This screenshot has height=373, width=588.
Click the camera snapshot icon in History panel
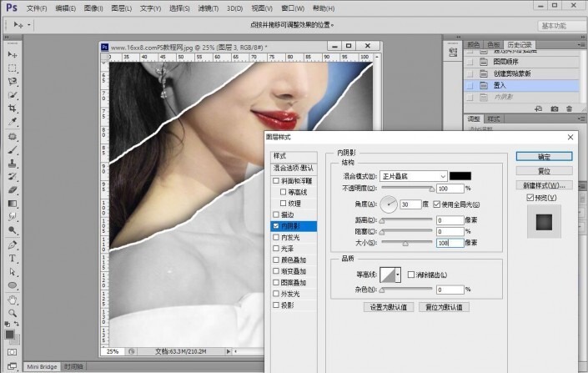(554, 108)
